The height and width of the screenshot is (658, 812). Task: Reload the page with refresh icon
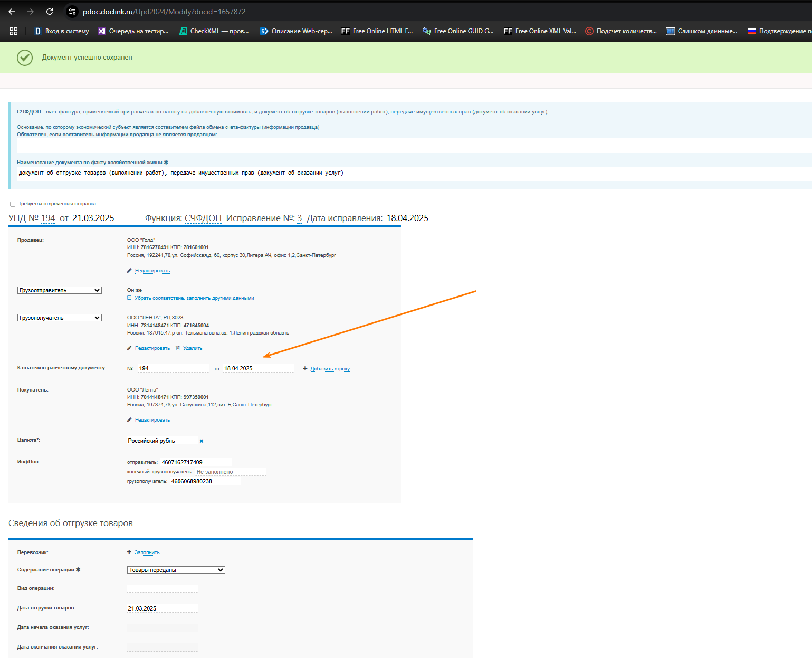pos(50,12)
